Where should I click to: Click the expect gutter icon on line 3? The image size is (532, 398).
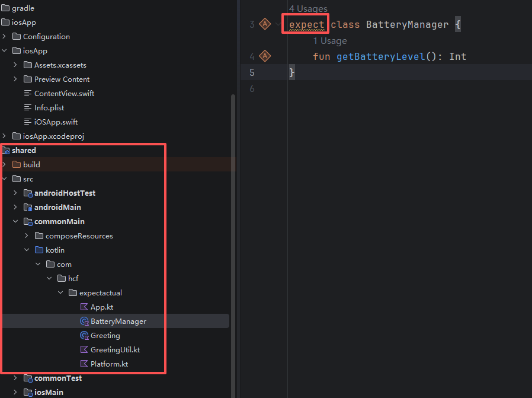pos(265,24)
